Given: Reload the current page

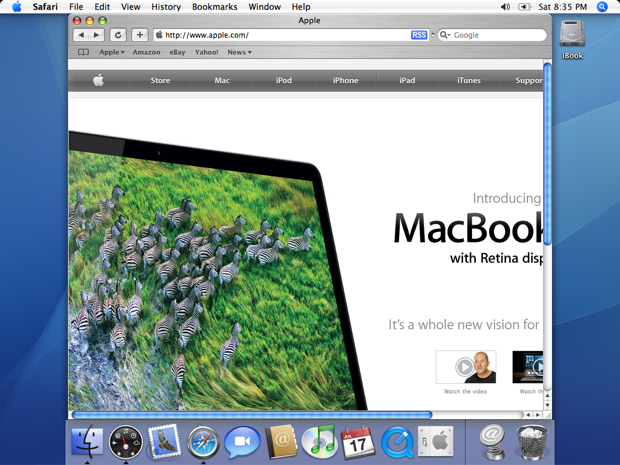Looking at the screenshot, I should point(118,35).
